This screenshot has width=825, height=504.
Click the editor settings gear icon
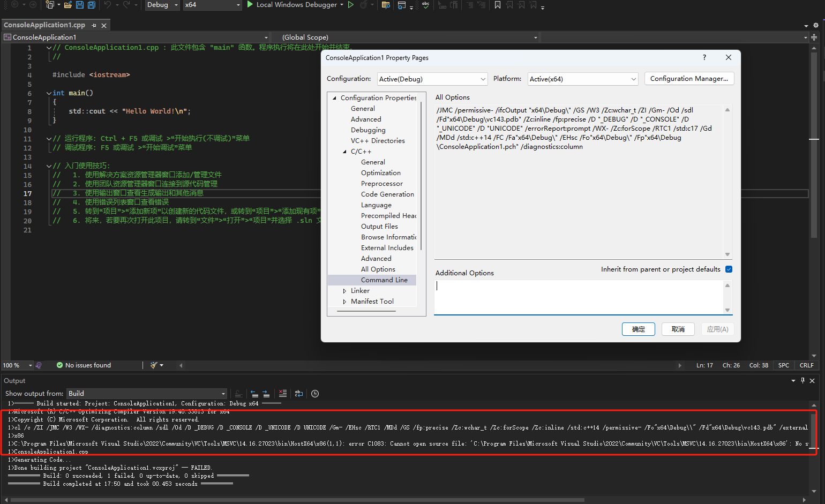(816, 25)
